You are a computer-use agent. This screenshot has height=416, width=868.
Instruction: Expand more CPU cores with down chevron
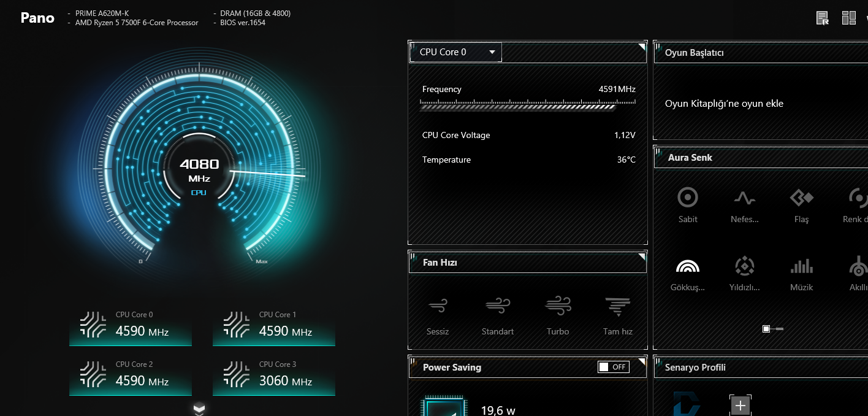tap(199, 409)
